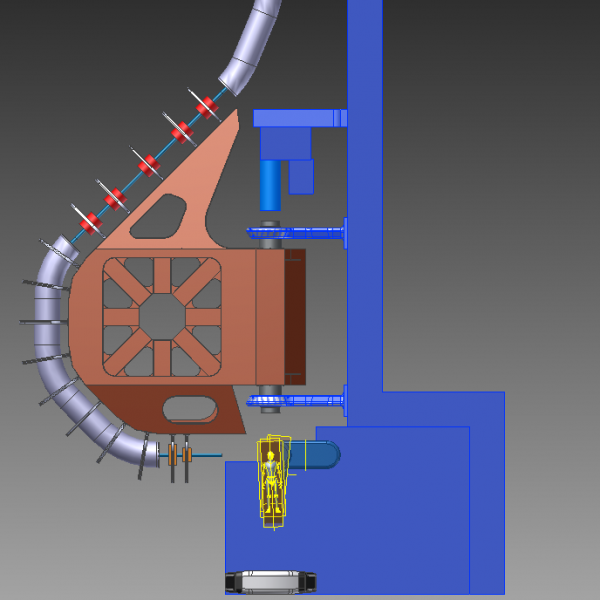
Task: Click the blue horizontal box atop the cylinder
Action: pyautogui.click(x=298, y=118)
